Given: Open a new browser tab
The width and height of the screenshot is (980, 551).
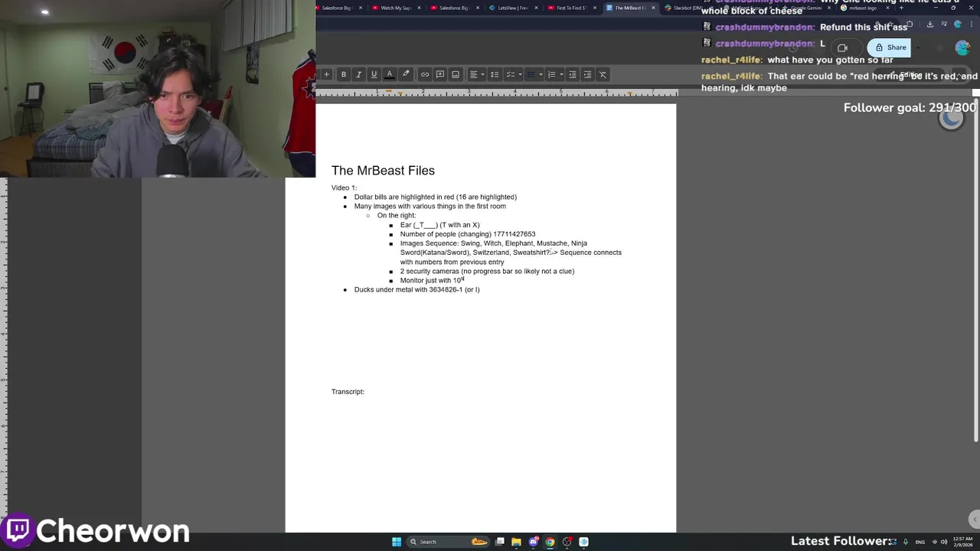Looking at the screenshot, I should point(901,8).
